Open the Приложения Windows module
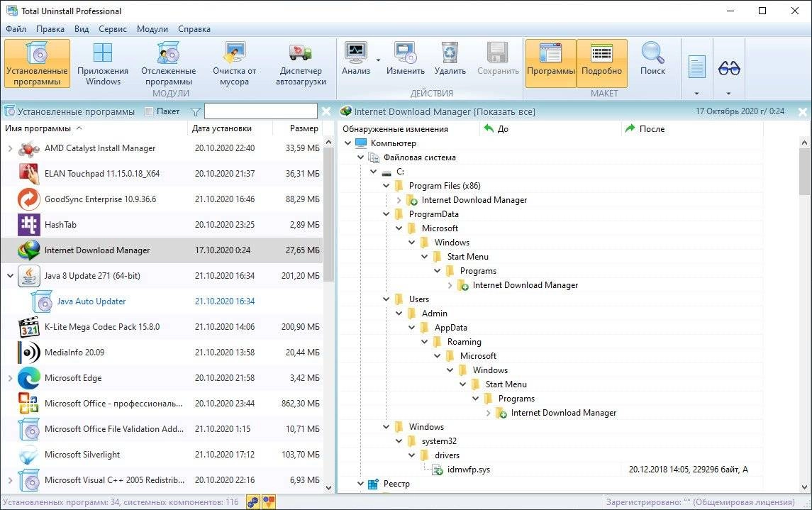812x510 pixels. (103, 64)
